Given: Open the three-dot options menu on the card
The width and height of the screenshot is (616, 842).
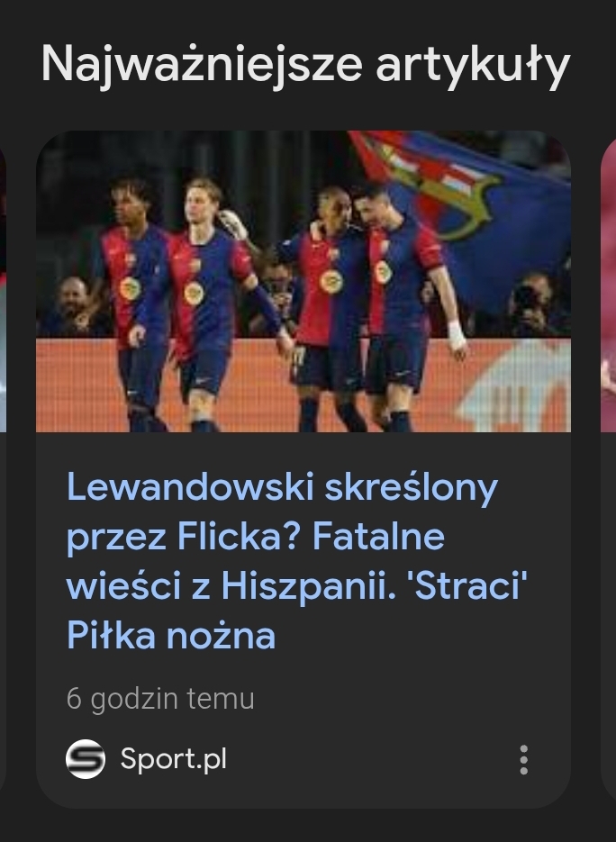Looking at the screenshot, I should coord(523,759).
